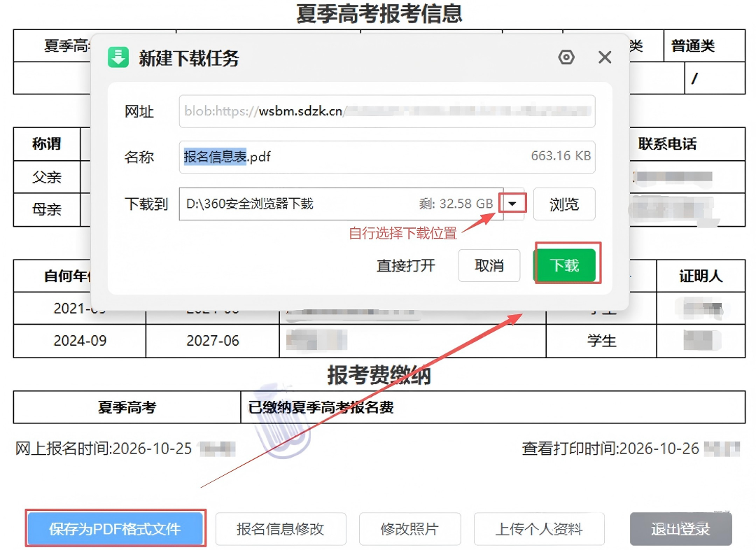Click the 查看打印时间 text

point(610,449)
